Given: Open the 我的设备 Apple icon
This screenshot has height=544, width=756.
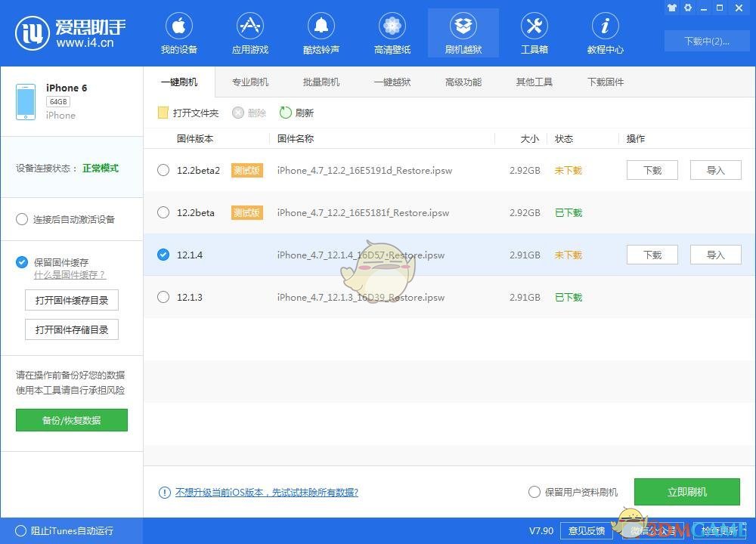Looking at the screenshot, I should pyautogui.click(x=178, y=27).
